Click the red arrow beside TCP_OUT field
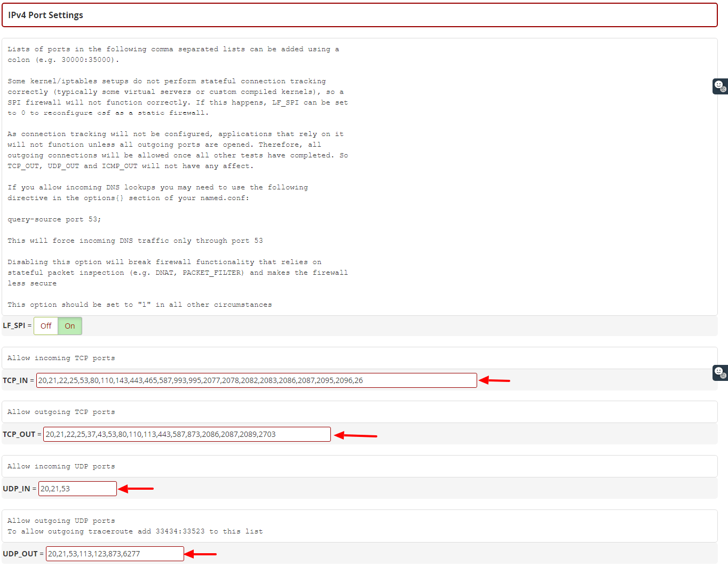The image size is (728, 566). tap(355, 435)
